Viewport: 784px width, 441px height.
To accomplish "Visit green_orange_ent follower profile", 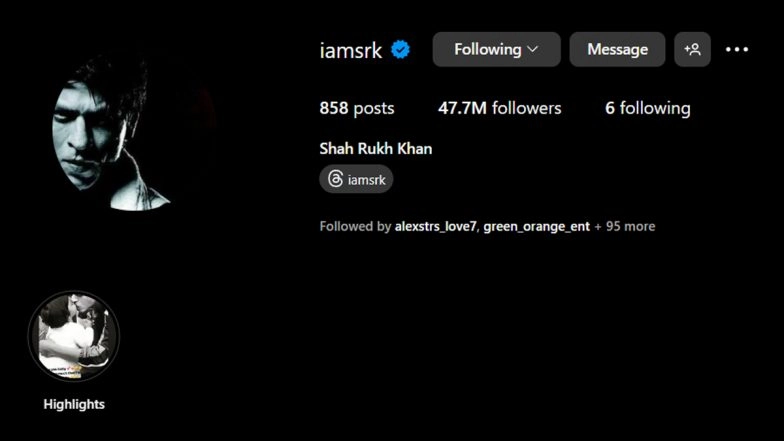I will pyautogui.click(x=536, y=226).
